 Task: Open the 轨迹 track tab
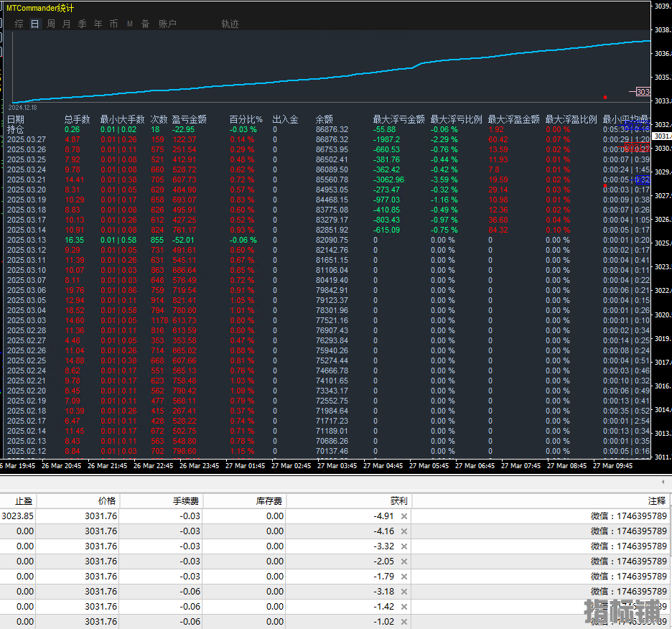[x=230, y=24]
